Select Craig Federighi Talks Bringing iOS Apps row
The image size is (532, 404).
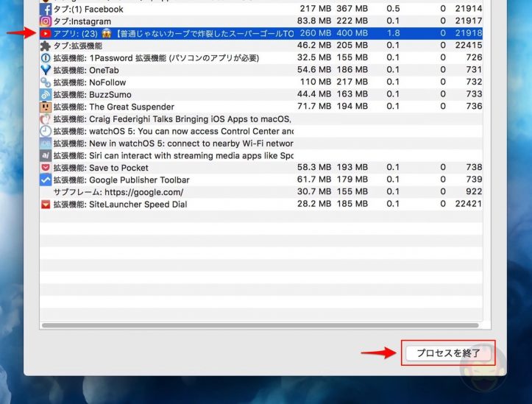pos(261,119)
